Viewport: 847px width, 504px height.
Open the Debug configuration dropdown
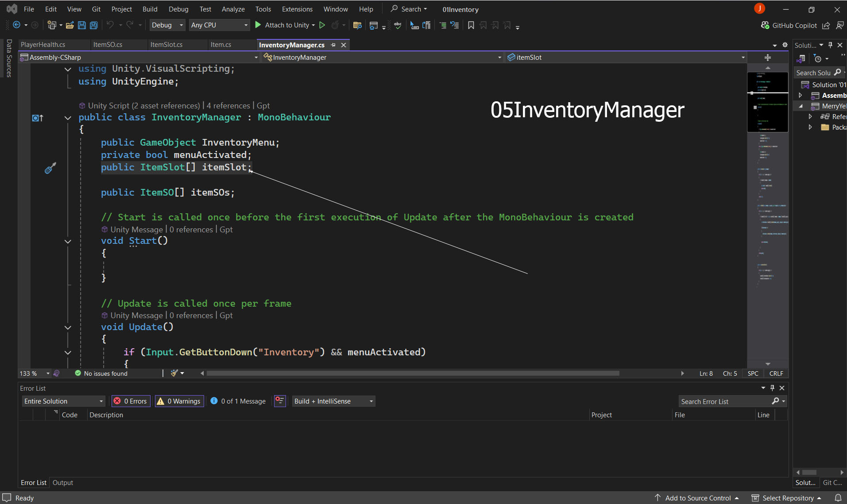pyautogui.click(x=167, y=25)
